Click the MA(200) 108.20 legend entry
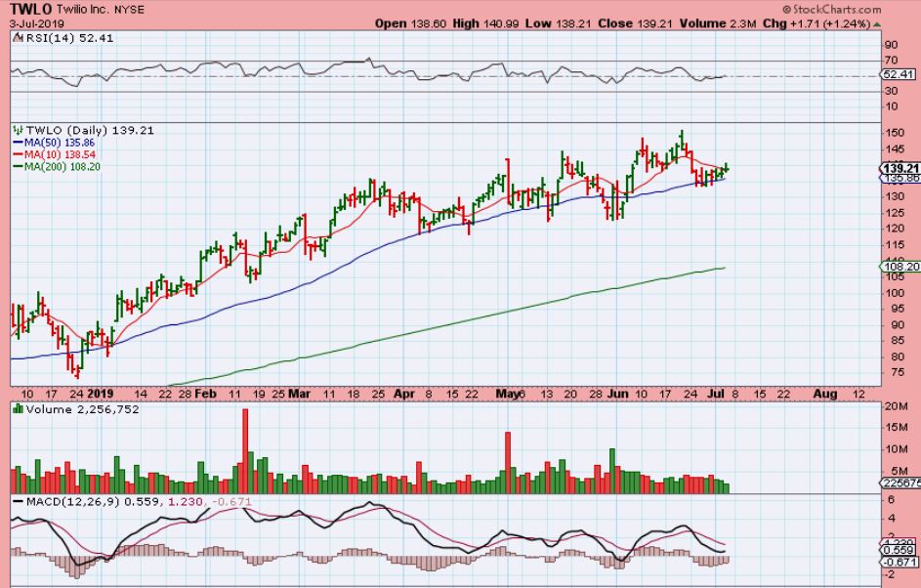This screenshot has width=921, height=588. pos(57,167)
